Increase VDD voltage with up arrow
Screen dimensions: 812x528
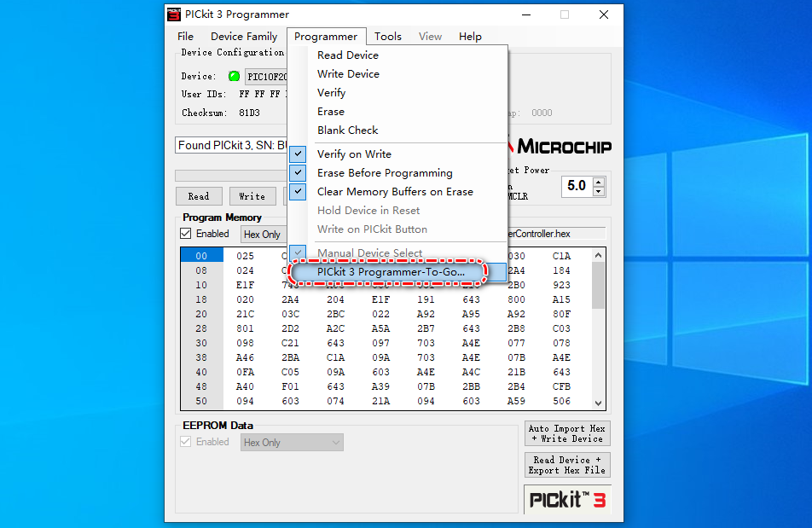point(599,182)
